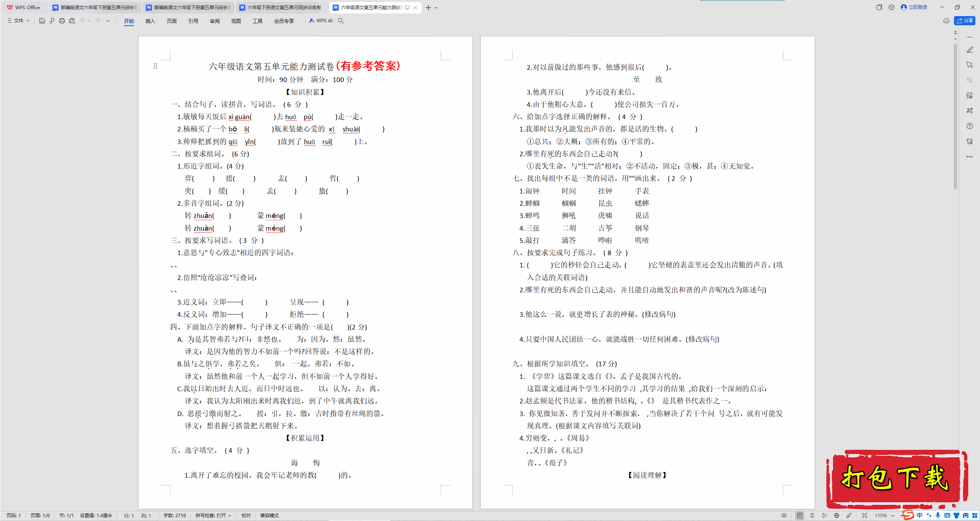The image size is (980, 521).
Task: Open the settings sliders icon in the right sidebar
Action: point(970,80)
